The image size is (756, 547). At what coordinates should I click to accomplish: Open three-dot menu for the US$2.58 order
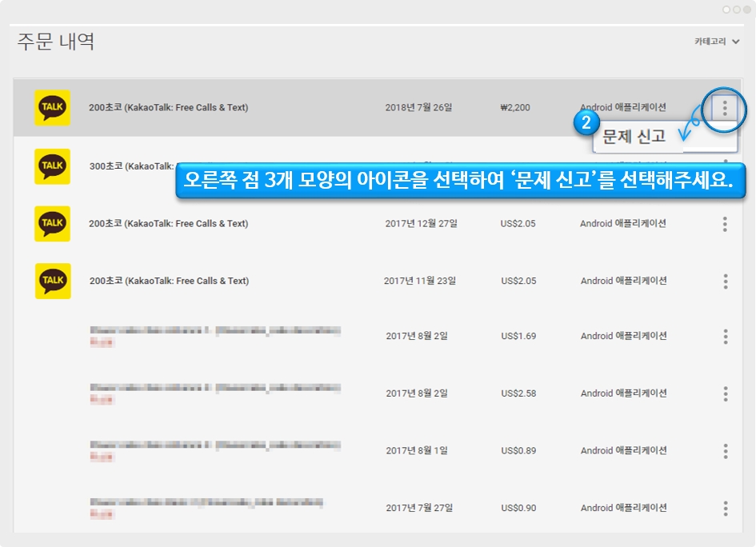pyautogui.click(x=725, y=393)
